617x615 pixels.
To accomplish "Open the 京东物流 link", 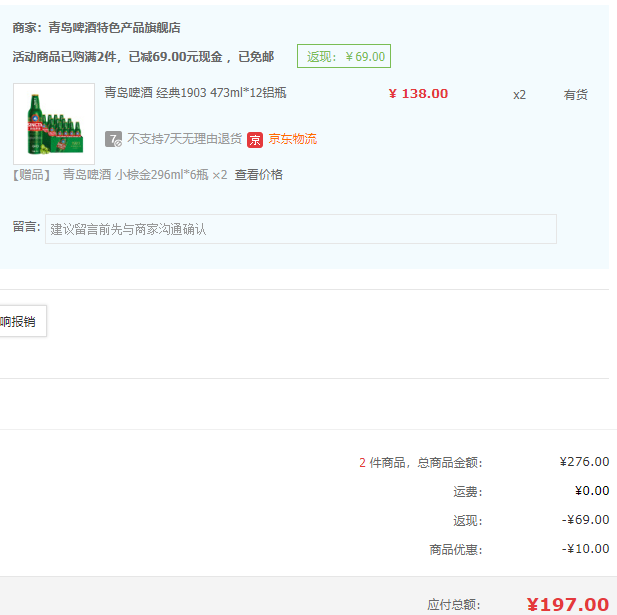I will point(292,139).
